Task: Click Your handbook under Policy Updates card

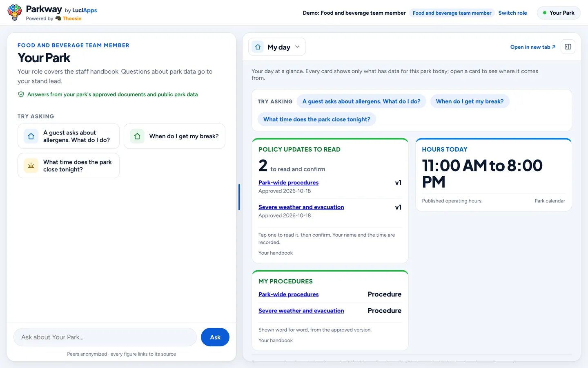Action: [x=276, y=253]
